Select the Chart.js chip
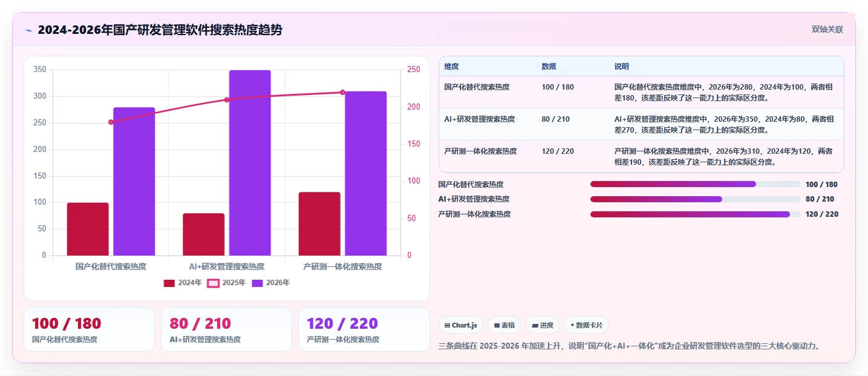868x376 pixels. point(461,325)
